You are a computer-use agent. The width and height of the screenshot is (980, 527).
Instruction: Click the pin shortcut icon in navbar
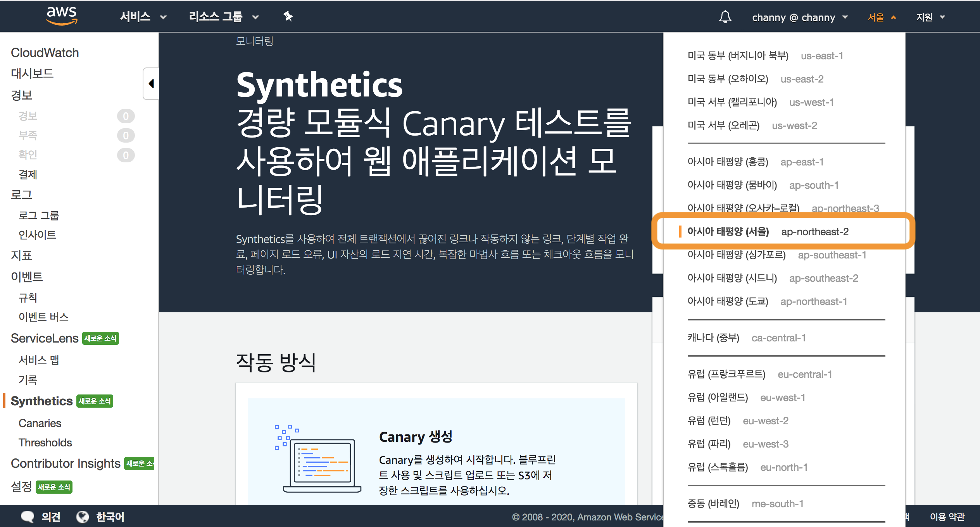(x=288, y=17)
